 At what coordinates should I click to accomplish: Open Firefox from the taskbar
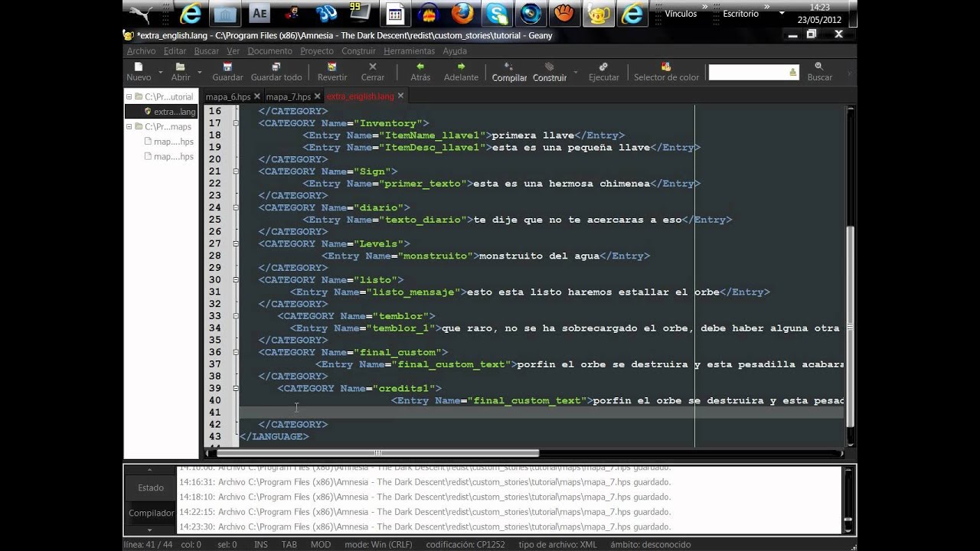(462, 14)
